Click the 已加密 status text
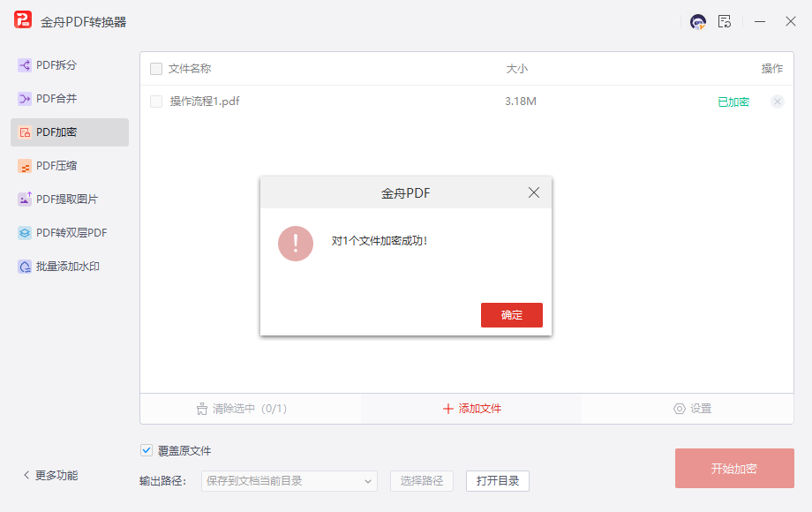Image resolution: width=812 pixels, height=512 pixels. point(733,102)
